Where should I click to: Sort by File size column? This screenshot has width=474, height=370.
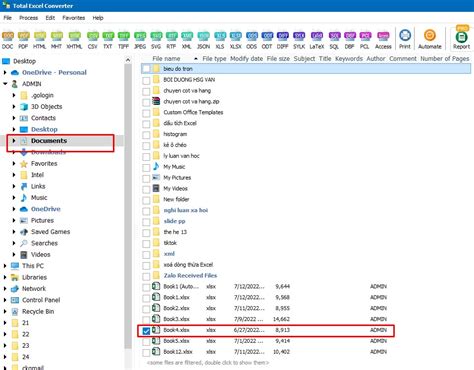(278, 59)
